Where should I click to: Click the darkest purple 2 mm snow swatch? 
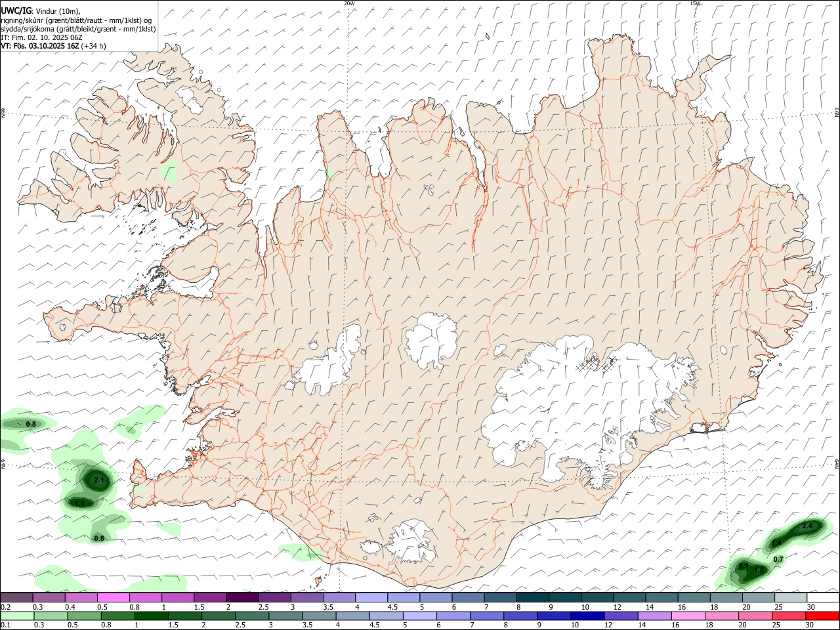click(x=242, y=598)
